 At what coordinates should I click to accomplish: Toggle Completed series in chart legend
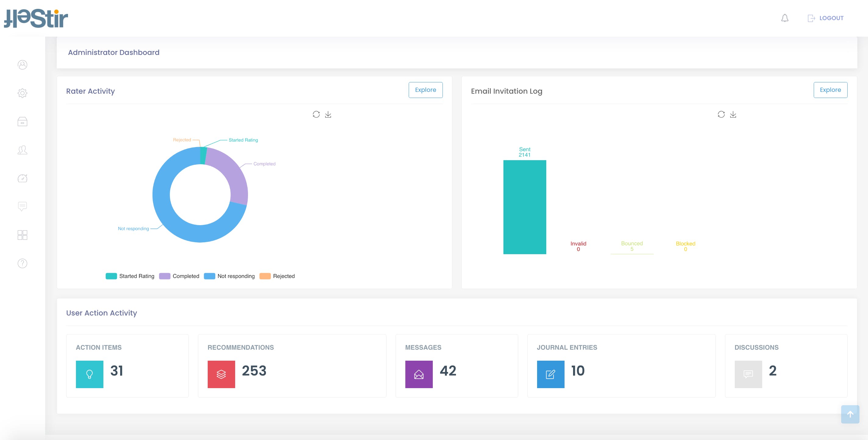pos(179,276)
